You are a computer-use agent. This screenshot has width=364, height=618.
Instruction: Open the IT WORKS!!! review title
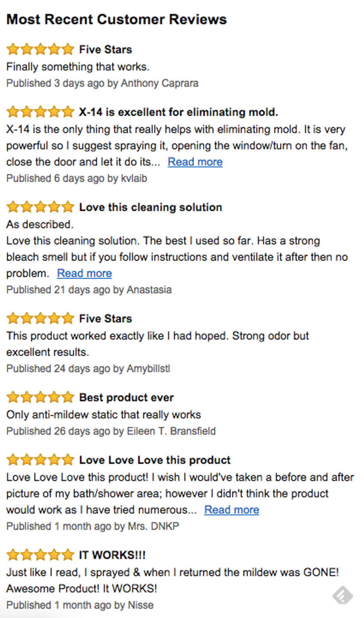[112, 555]
